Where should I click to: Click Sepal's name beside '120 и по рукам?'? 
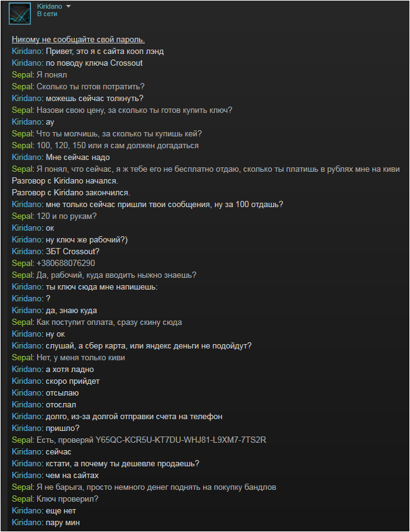point(22,216)
